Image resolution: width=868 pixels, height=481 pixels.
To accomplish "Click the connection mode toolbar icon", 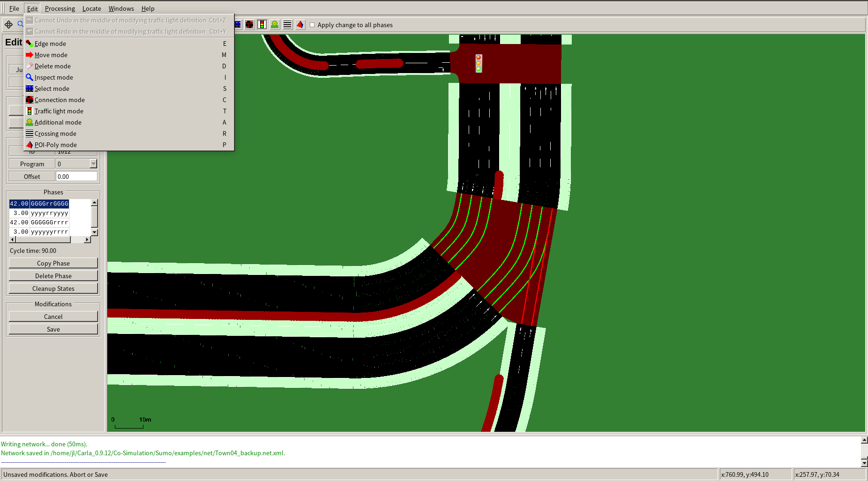I will tap(250, 24).
